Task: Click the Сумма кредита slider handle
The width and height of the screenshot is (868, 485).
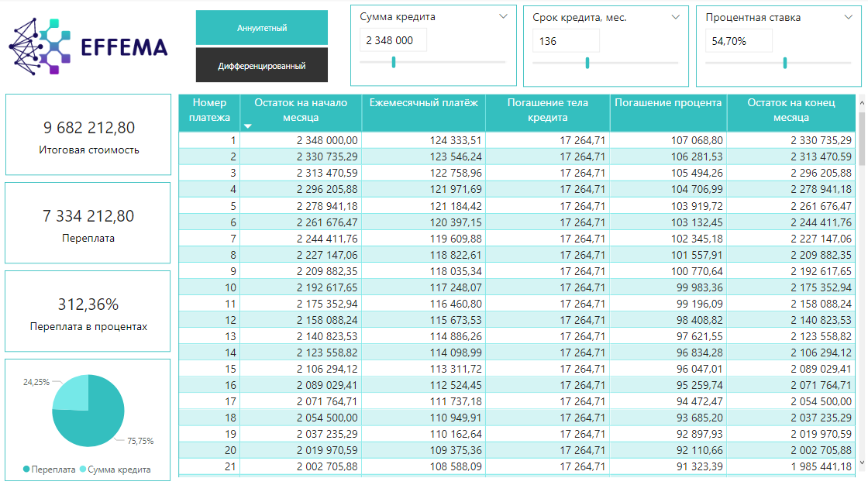Action: (x=394, y=63)
